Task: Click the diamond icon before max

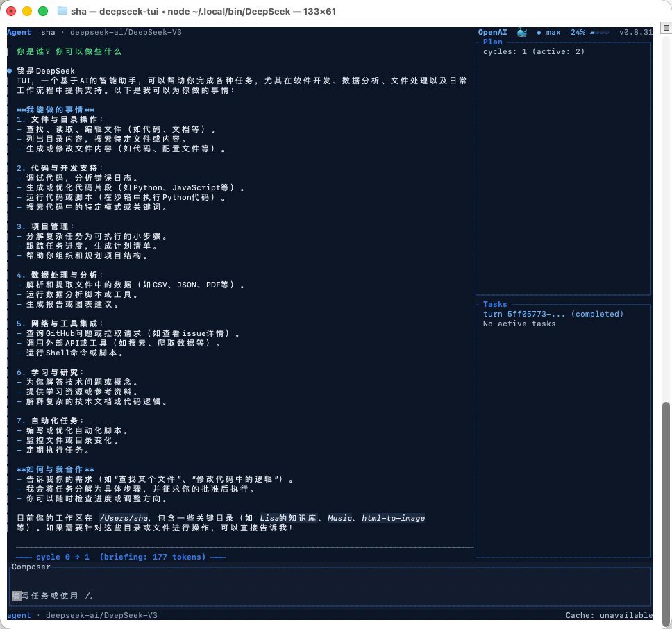Action: [x=539, y=33]
